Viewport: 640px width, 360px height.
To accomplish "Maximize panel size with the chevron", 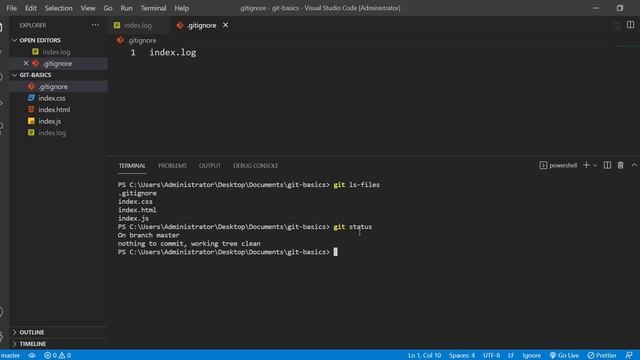I will pyautogui.click(x=634, y=165).
